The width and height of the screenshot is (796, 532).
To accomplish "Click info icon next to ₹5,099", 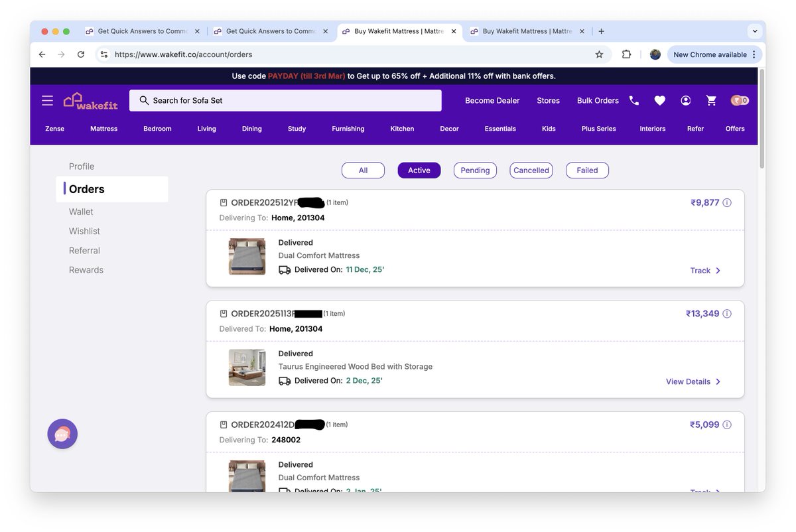I will coord(727,425).
